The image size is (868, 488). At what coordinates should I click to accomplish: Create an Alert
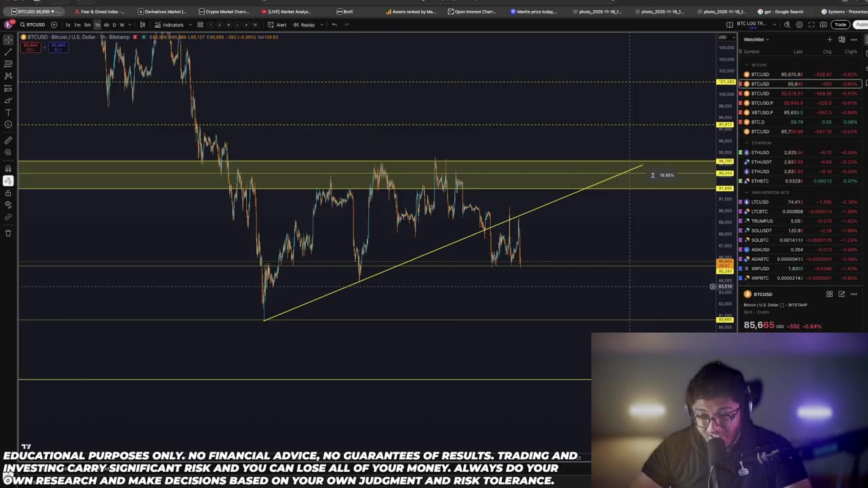(x=277, y=24)
